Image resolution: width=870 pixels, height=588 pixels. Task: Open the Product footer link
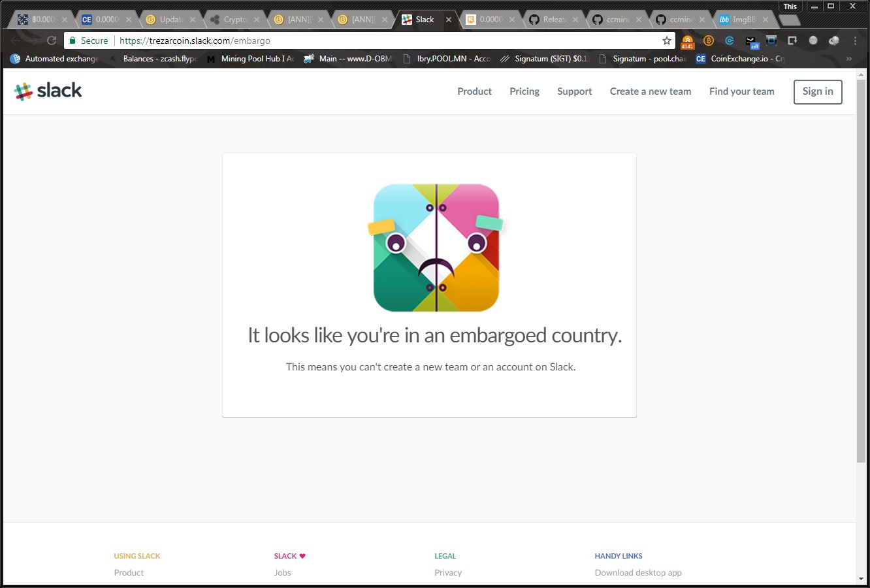pyautogui.click(x=129, y=572)
